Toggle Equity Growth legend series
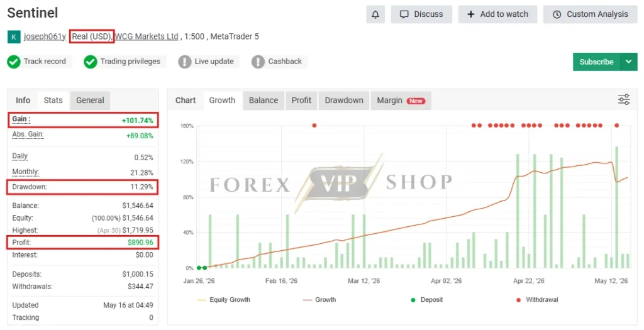The image size is (644, 330). click(224, 300)
